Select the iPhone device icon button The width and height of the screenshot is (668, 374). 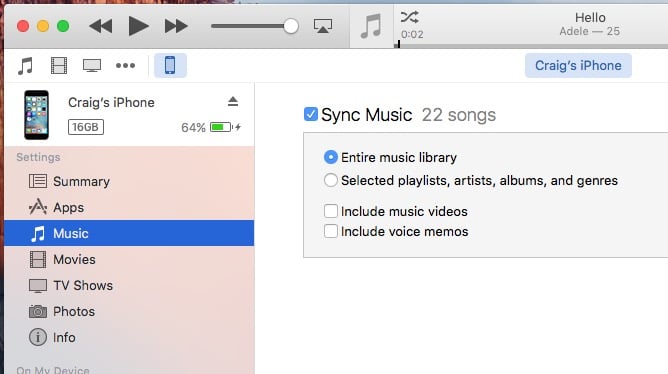point(170,65)
